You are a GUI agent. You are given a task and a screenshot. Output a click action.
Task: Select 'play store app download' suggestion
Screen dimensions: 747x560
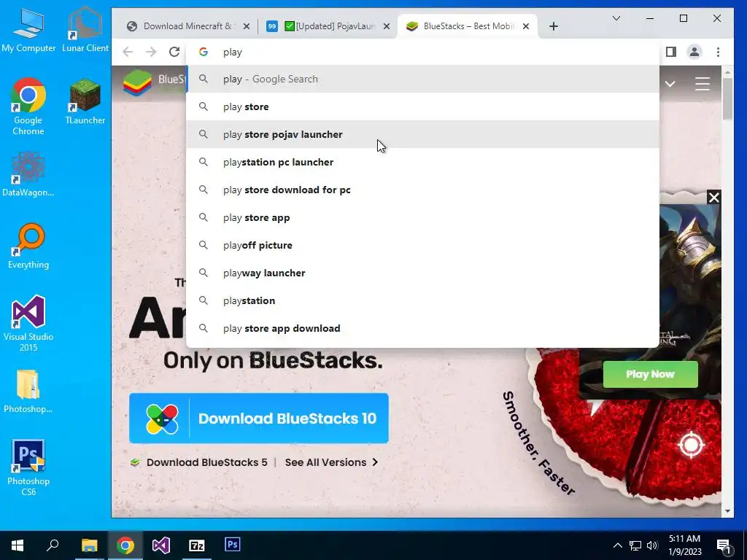422,328
